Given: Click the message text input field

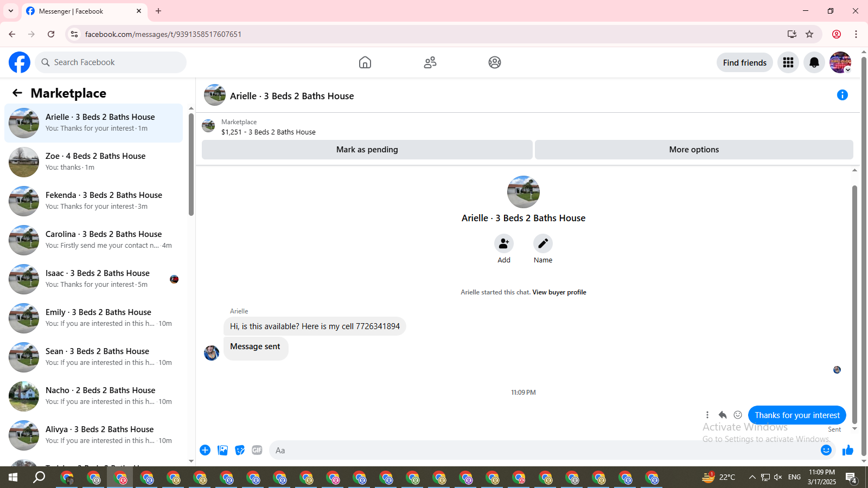Looking at the screenshot, I should click(545, 450).
